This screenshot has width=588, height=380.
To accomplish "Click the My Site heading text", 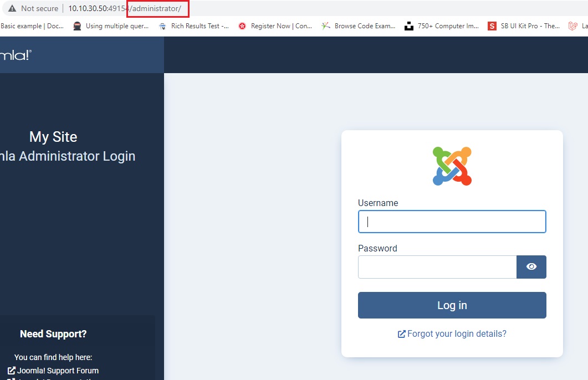I will pyautogui.click(x=53, y=137).
